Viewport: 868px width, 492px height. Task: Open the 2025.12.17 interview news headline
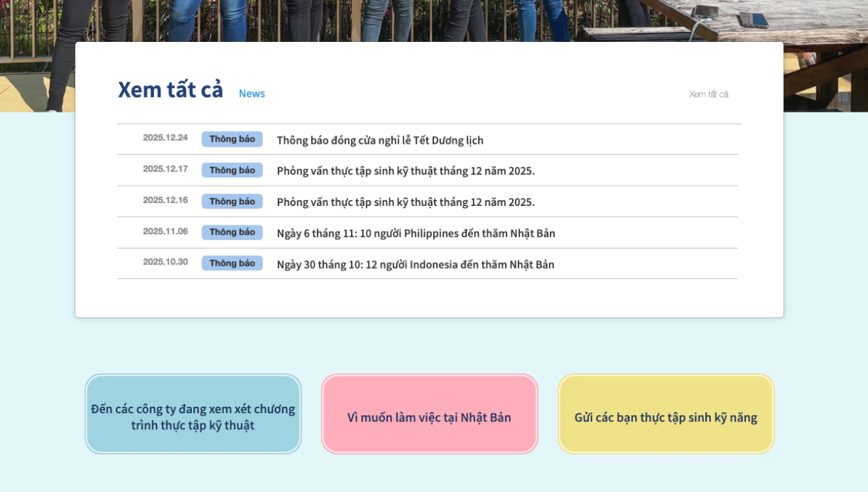click(x=405, y=171)
